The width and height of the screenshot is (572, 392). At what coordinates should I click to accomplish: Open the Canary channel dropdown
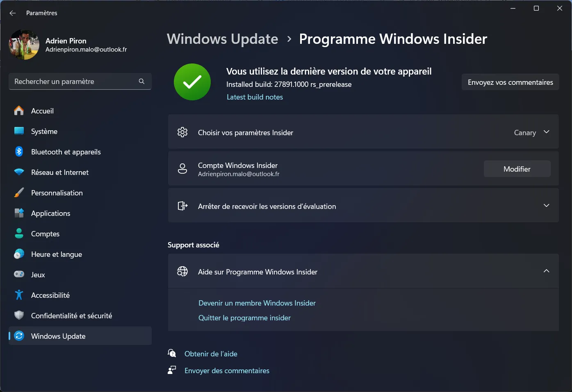[x=525, y=133]
